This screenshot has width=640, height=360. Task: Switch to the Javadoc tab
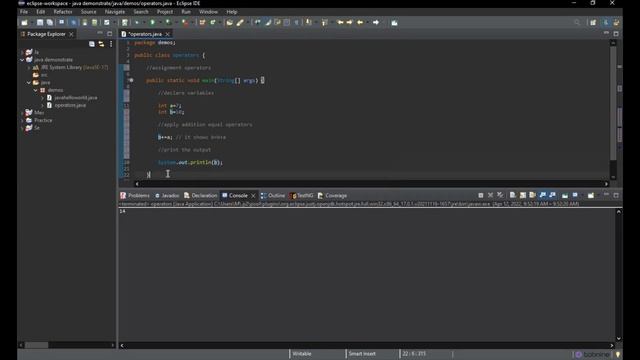167,196
